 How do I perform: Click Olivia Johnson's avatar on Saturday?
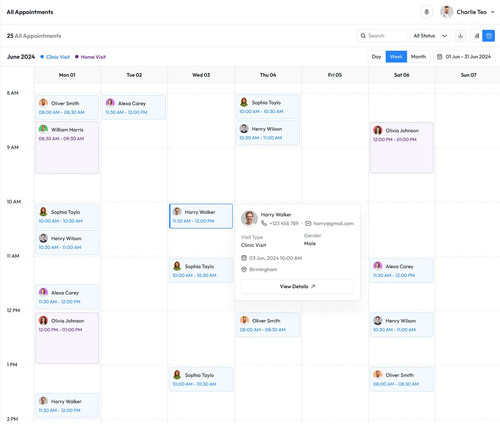(x=378, y=130)
